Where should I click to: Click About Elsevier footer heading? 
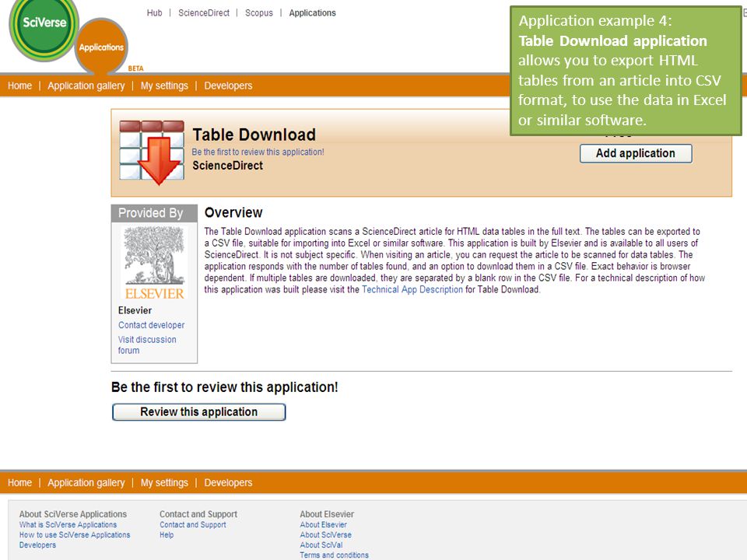pyautogui.click(x=327, y=514)
